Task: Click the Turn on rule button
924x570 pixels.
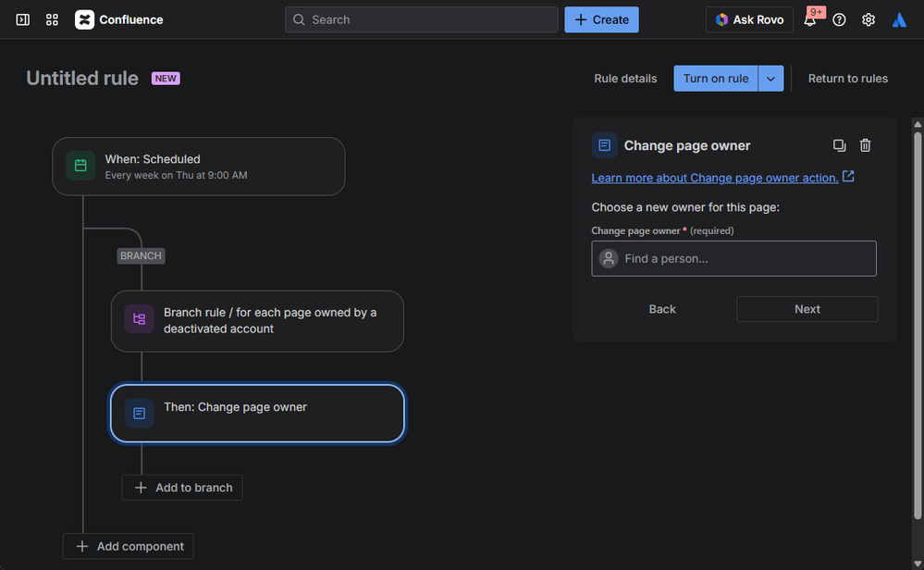Action: tap(716, 79)
